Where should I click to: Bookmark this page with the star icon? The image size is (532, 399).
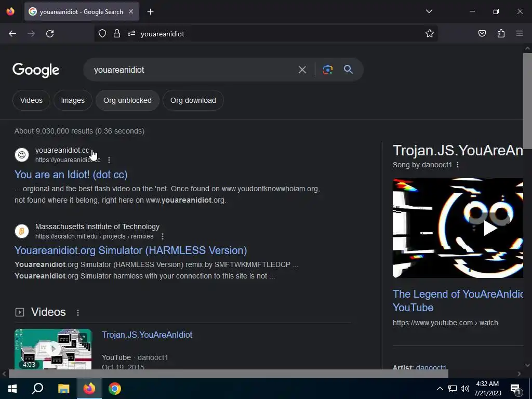[x=430, y=34]
